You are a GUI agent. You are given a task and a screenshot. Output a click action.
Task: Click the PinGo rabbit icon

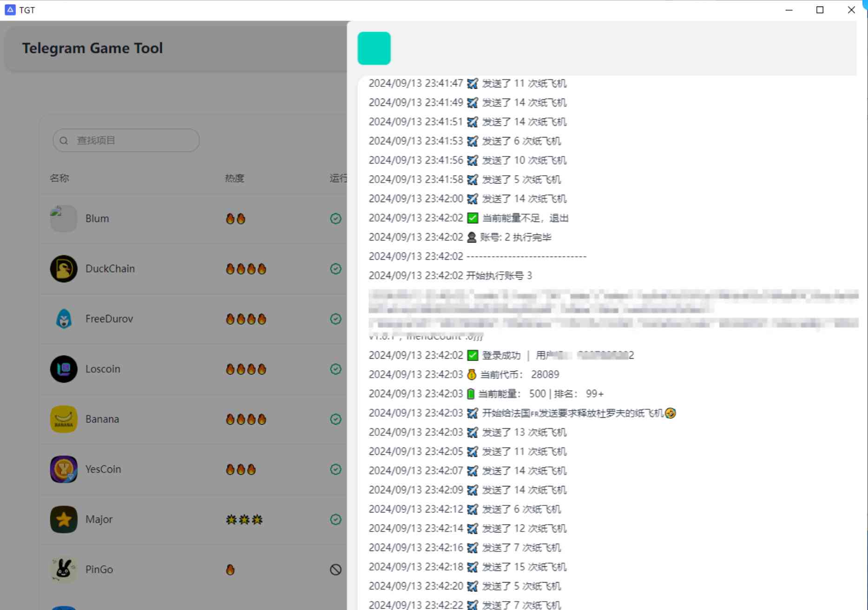[x=64, y=570]
